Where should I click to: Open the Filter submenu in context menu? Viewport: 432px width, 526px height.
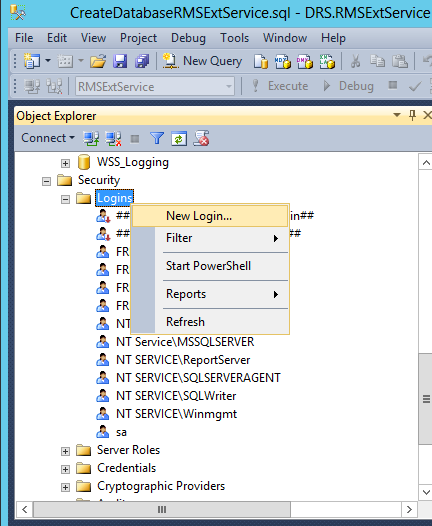coord(210,238)
